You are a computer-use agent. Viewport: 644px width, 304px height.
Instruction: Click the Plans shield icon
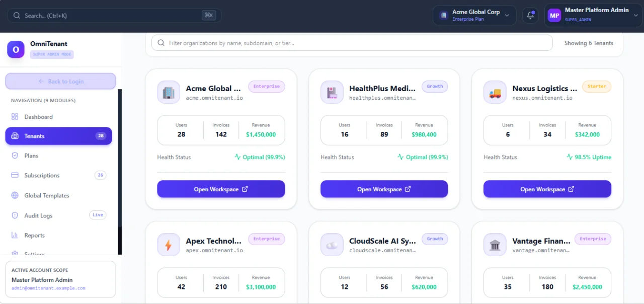coord(15,156)
